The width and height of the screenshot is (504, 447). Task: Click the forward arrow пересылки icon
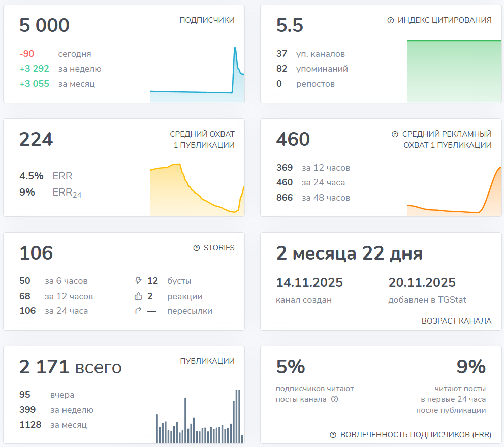pyautogui.click(x=138, y=311)
